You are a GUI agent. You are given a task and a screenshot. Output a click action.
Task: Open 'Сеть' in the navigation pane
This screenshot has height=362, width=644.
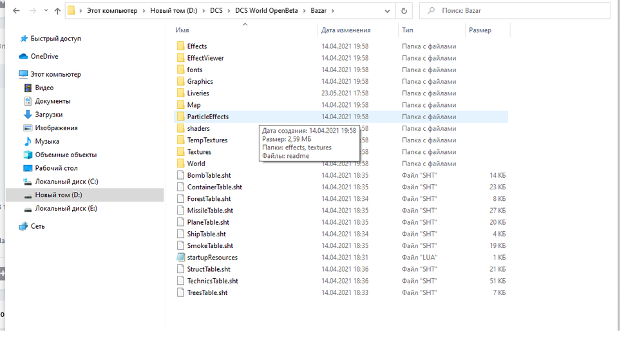tap(37, 226)
